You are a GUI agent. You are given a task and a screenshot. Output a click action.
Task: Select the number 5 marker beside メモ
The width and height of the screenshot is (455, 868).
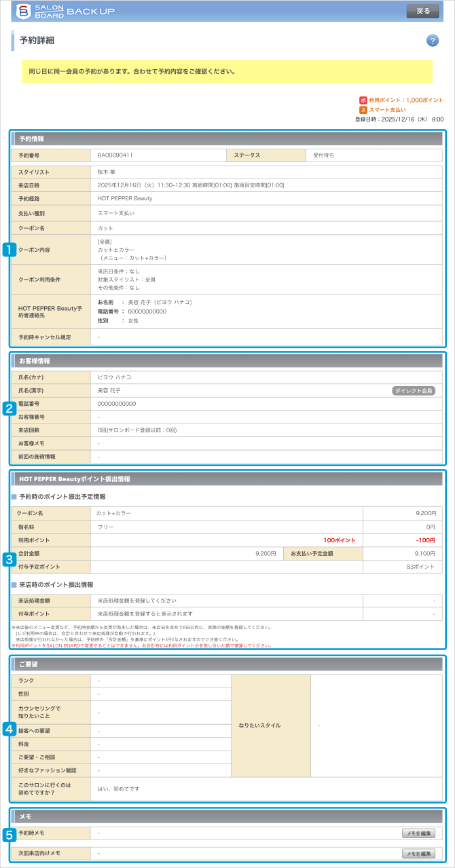point(9,835)
